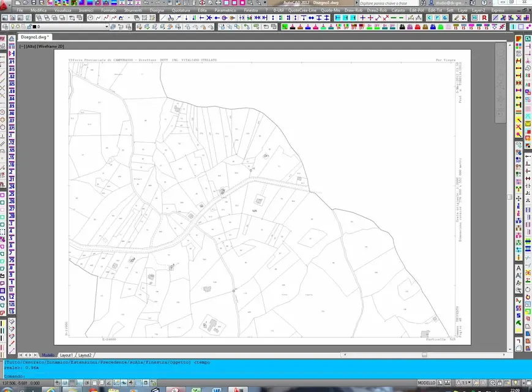Screen dimensions: 532x392
Task: Click the green layer color icon in third toolbar
Action: [285, 26]
